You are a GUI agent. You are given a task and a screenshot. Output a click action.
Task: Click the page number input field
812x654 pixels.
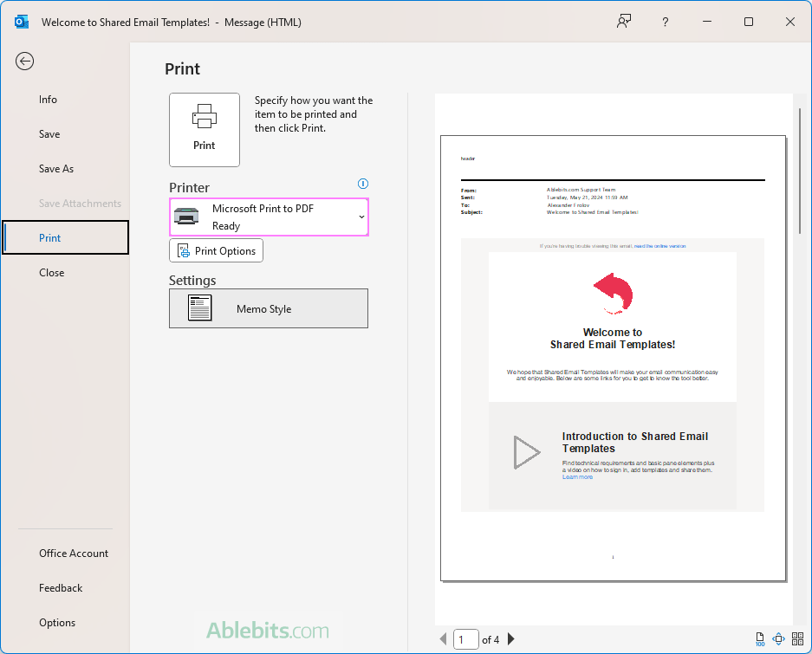[465, 639]
